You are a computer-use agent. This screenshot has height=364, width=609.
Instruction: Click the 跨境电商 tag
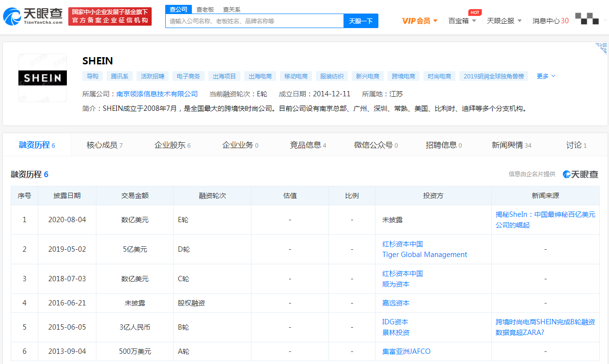pos(404,76)
